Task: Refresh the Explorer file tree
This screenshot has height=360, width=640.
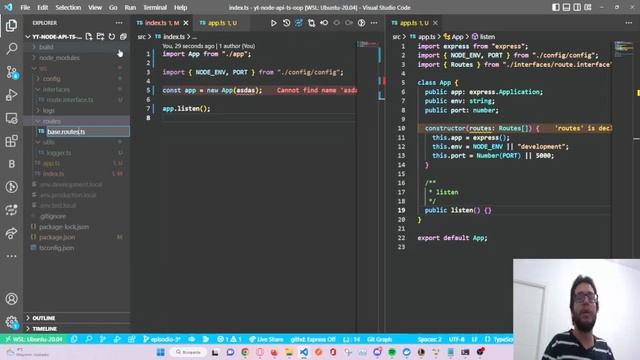Action: coord(111,37)
